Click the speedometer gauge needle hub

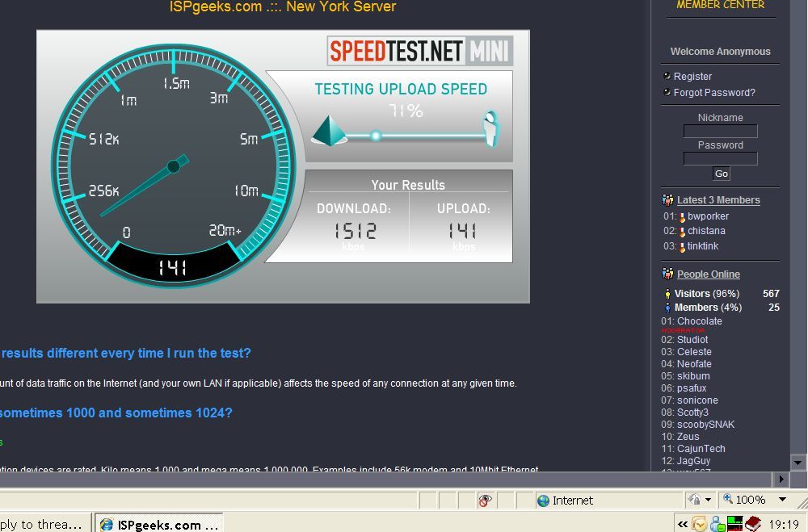174,166
